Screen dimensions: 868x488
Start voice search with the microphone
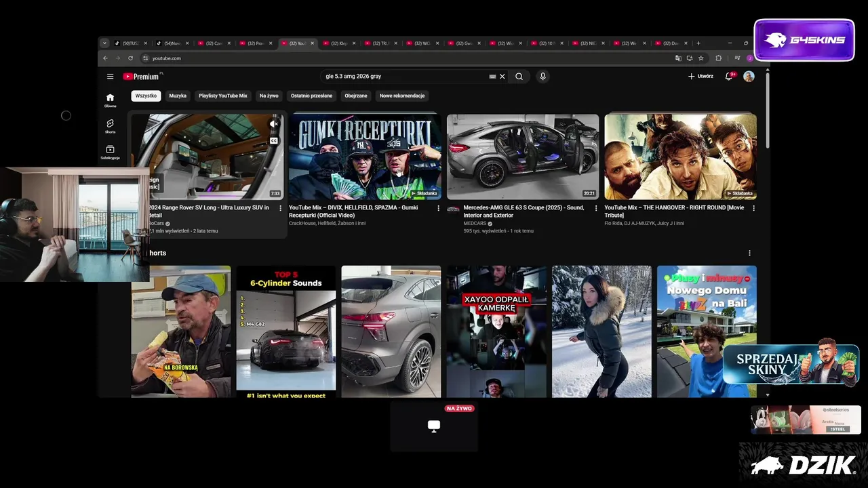coord(542,77)
